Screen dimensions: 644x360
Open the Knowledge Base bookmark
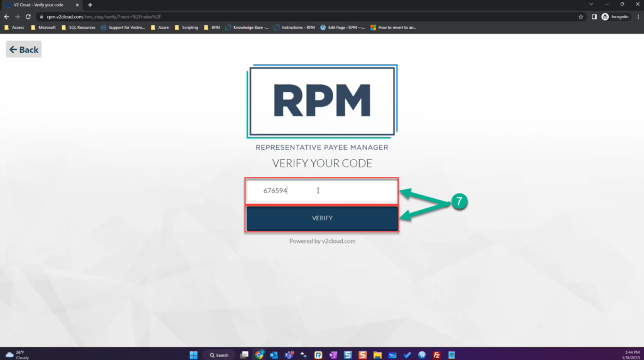click(x=247, y=28)
